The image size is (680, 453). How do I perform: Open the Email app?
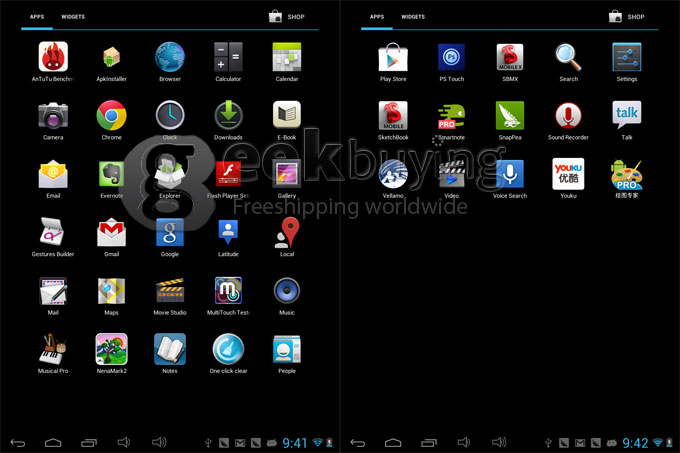click(x=53, y=174)
